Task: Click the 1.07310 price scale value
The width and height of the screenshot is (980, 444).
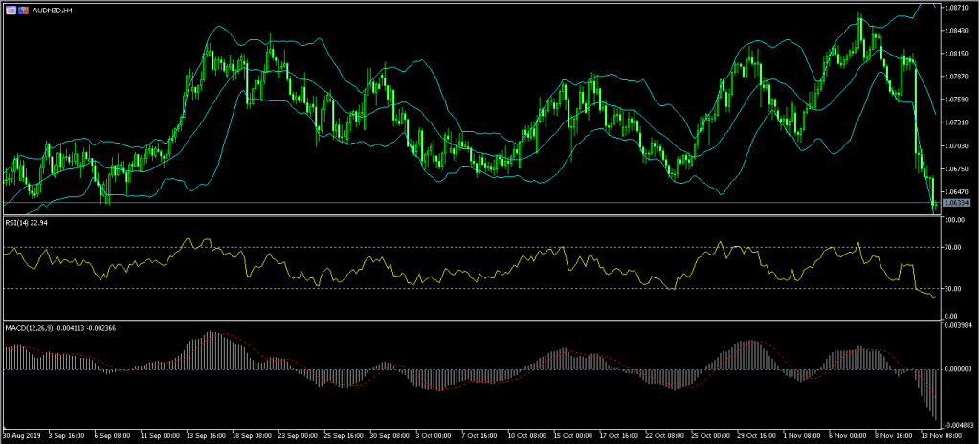Action: click(957, 123)
